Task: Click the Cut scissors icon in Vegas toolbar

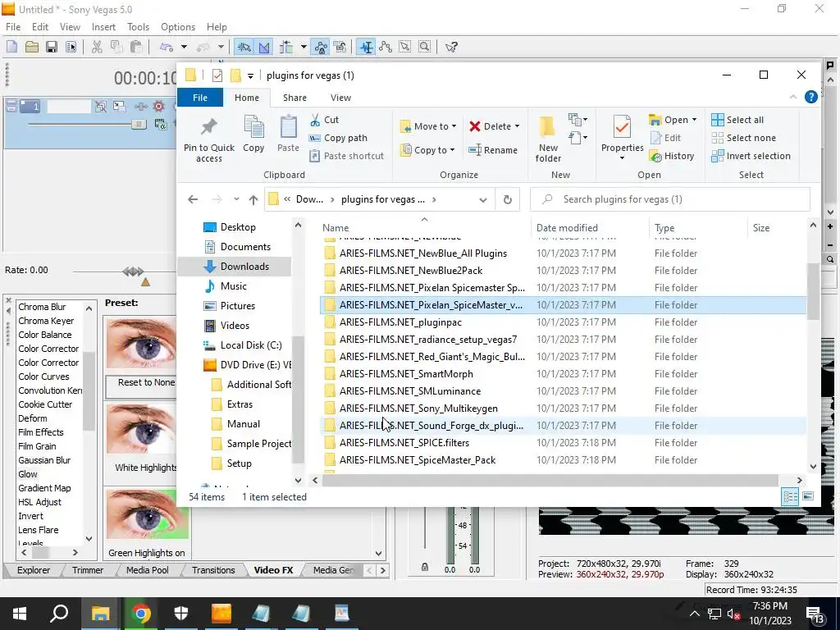Action: [x=97, y=47]
